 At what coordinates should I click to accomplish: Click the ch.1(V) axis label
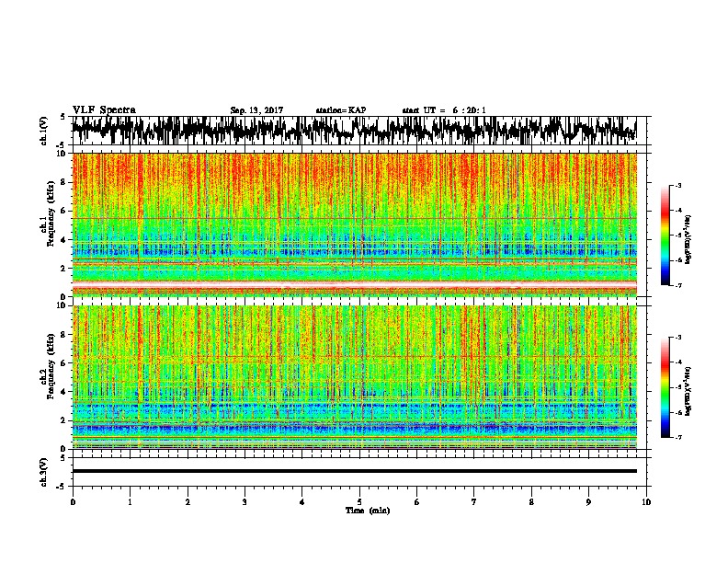click(44, 131)
